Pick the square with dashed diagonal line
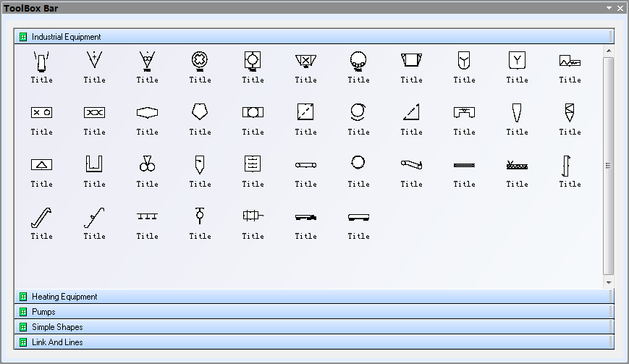 pyautogui.click(x=305, y=111)
